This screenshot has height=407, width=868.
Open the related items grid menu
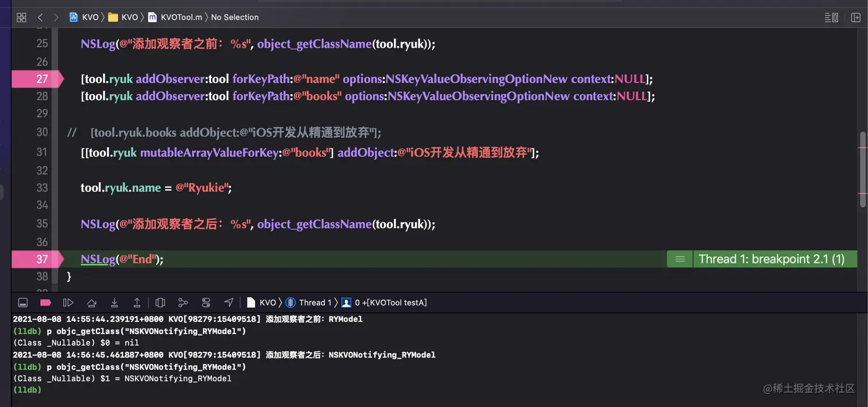coord(21,17)
